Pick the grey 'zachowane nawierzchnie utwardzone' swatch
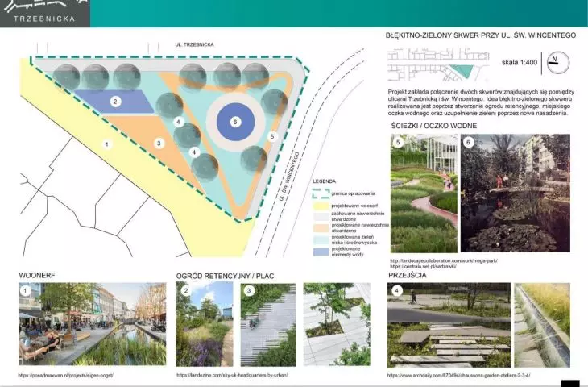Viewport: 588px width, 387px height. pyautogui.click(x=321, y=217)
